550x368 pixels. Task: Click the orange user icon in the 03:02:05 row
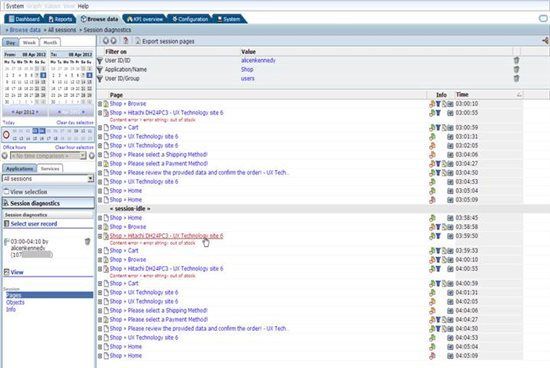click(x=432, y=146)
